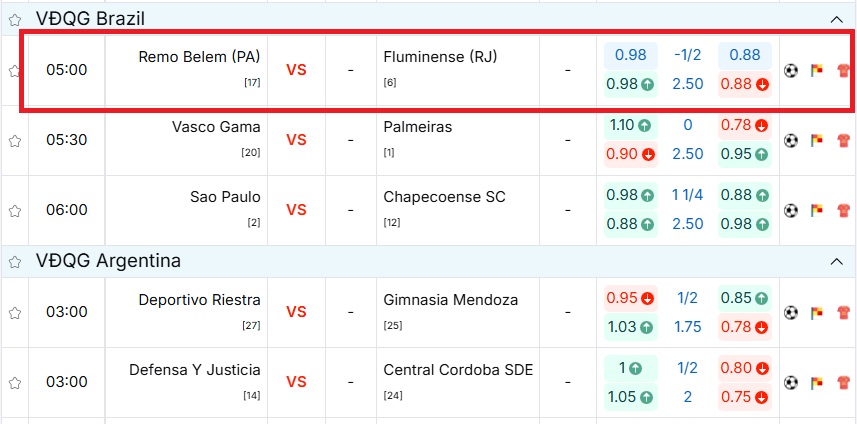Toggle favorite star for VĐQG Argentina league
Image resolution: width=857 pixels, height=424 pixels.
15,262
